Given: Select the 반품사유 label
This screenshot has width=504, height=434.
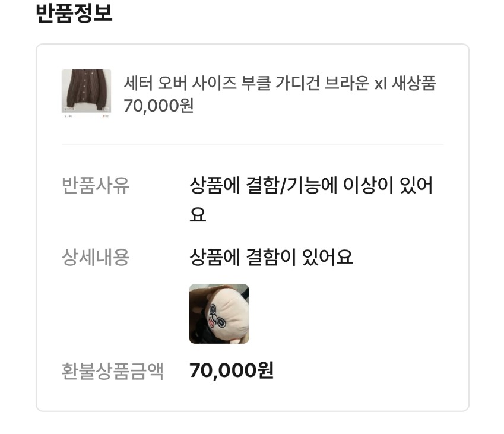Looking at the screenshot, I should click(96, 185).
